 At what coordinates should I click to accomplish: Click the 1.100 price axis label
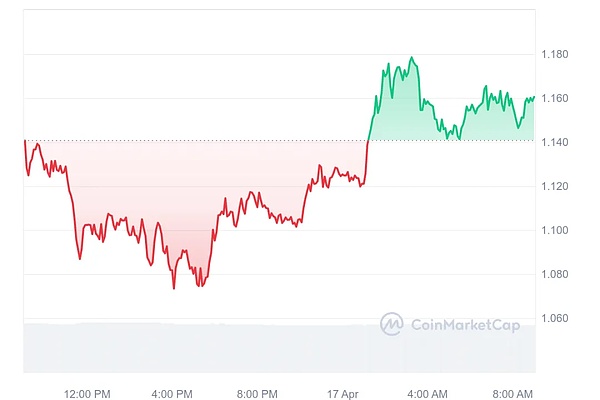pos(557,230)
